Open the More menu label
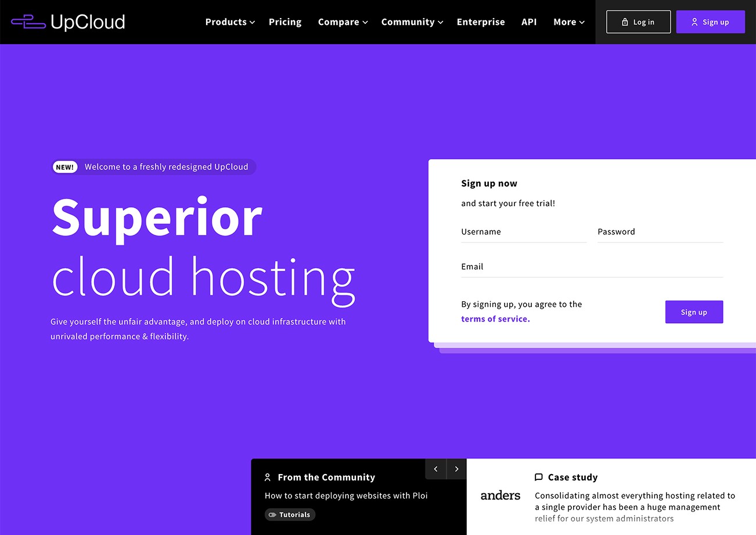This screenshot has height=535, width=756. click(564, 22)
